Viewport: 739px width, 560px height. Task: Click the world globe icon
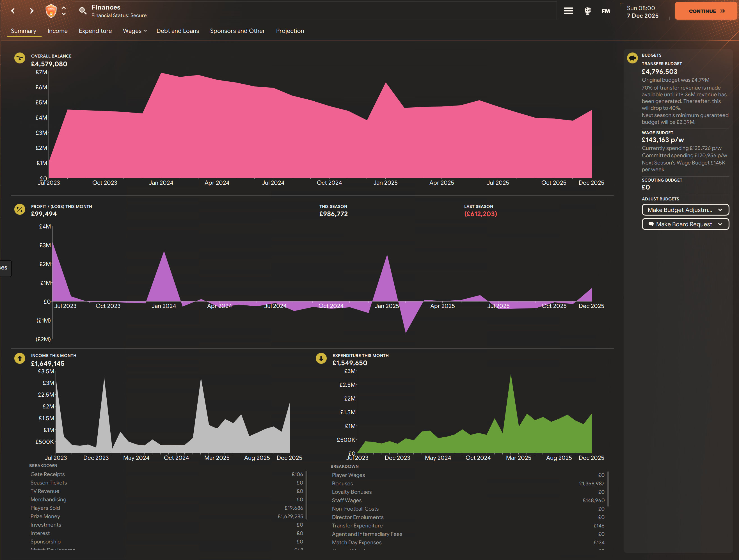(588, 11)
